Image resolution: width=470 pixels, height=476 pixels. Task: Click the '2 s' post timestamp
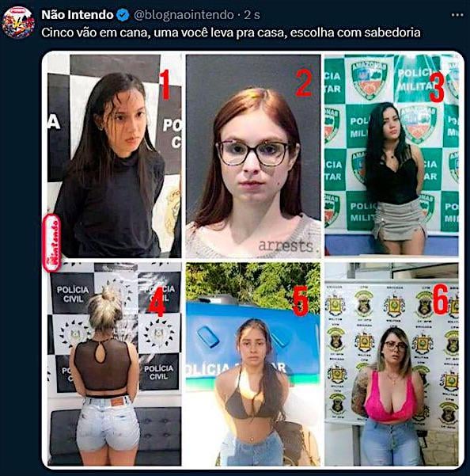252,15
